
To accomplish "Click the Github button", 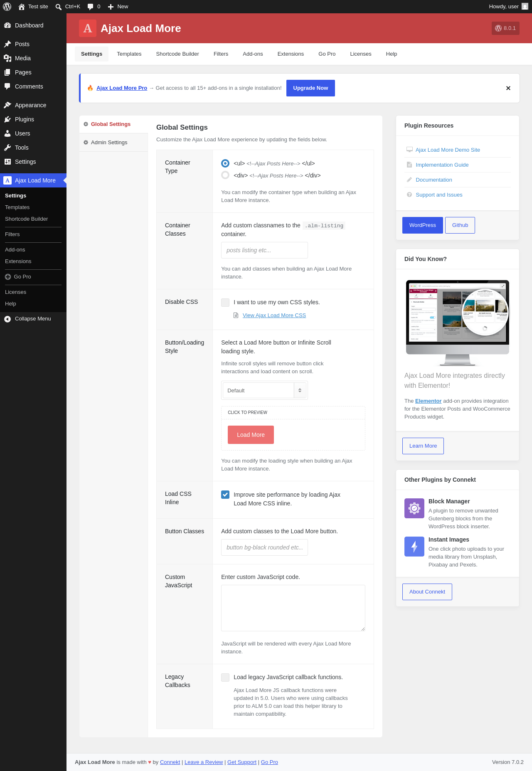I will click(x=460, y=225).
